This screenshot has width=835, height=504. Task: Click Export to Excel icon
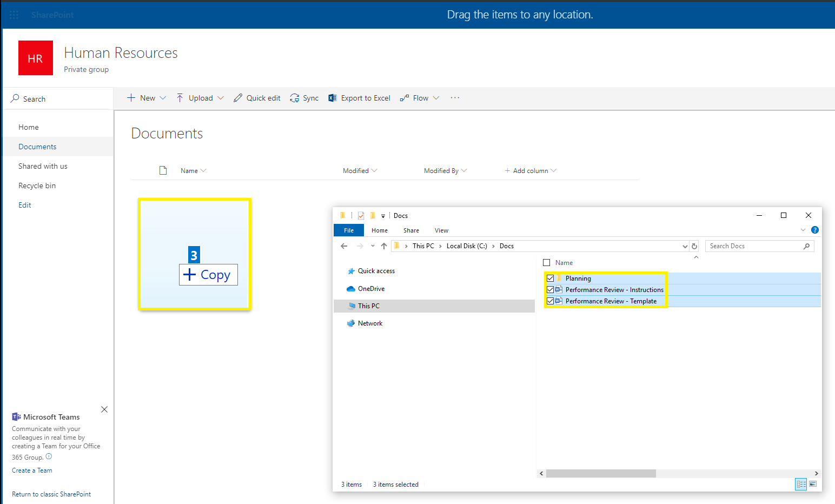click(333, 98)
